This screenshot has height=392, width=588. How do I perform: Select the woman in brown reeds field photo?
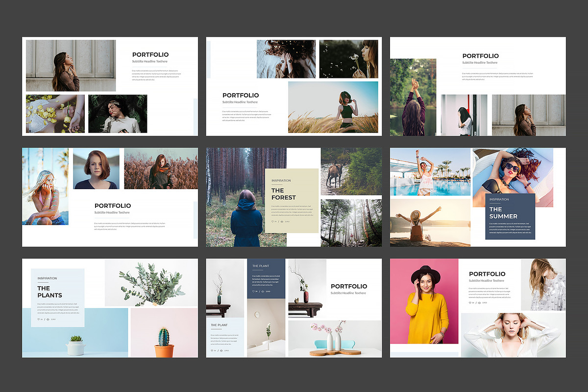161,169
